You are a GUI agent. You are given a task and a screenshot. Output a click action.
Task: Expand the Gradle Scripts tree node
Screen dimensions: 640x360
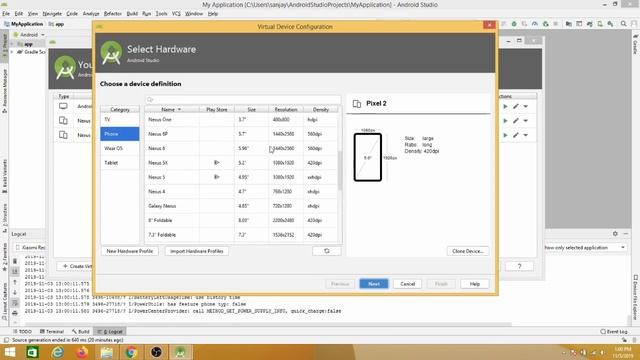click(12, 52)
